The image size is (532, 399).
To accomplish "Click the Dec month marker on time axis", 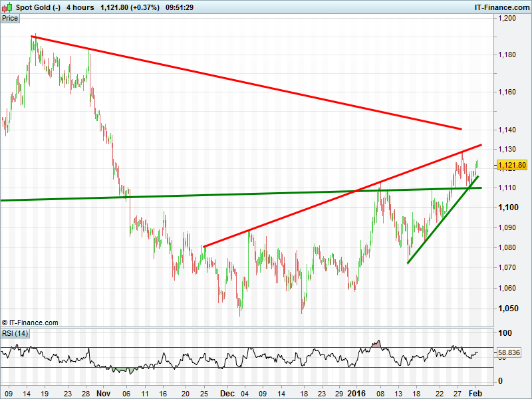I will [x=227, y=393].
